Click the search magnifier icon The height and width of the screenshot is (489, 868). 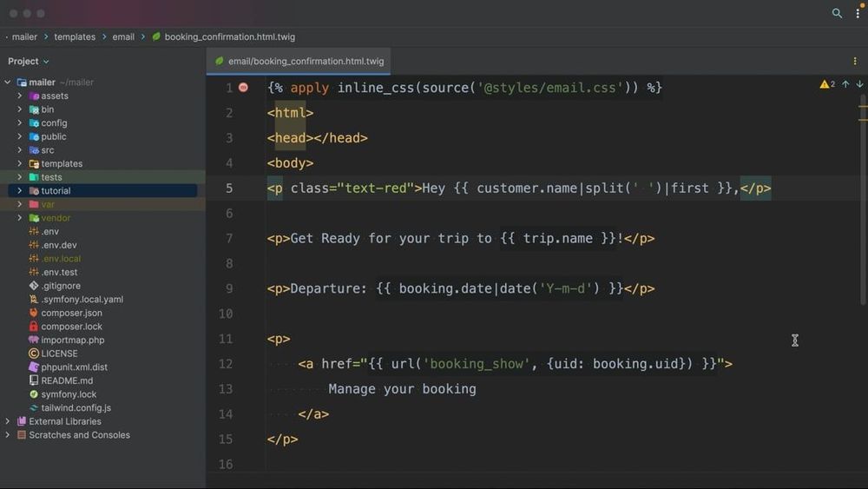(837, 13)
